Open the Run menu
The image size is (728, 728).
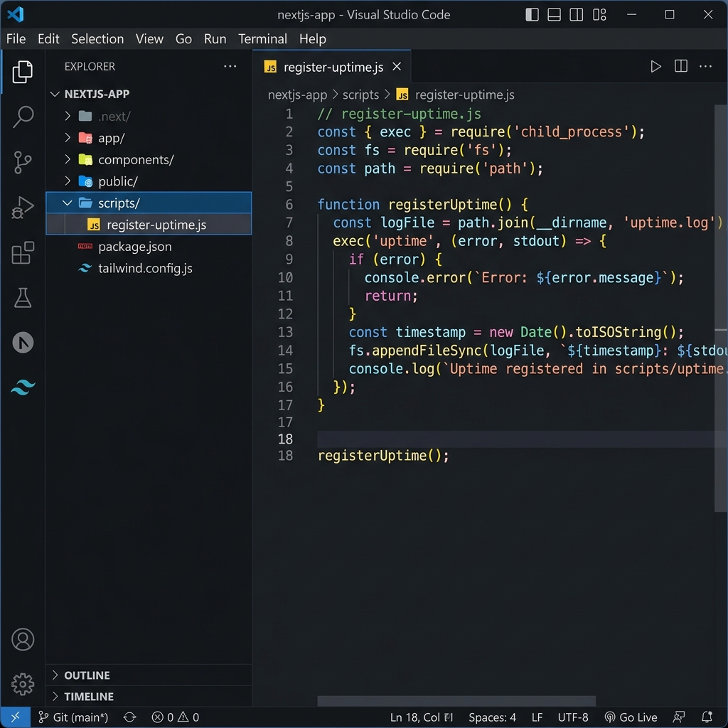coord(215,39)
